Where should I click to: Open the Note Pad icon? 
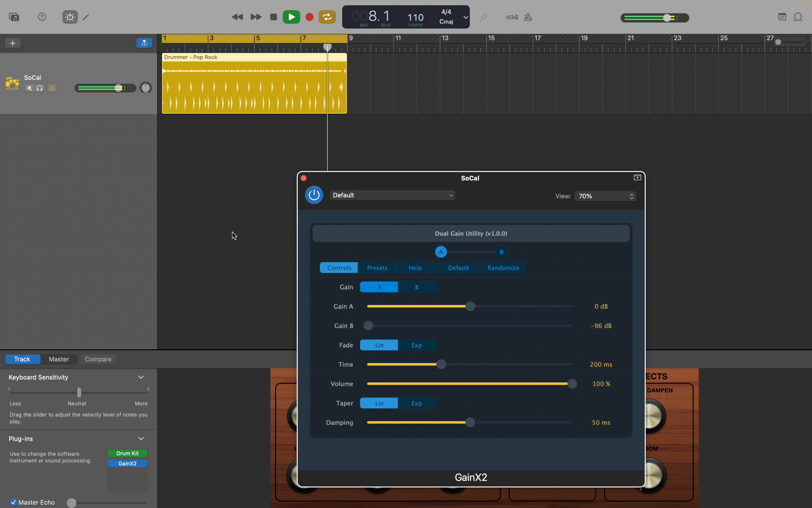click(782, 17)
